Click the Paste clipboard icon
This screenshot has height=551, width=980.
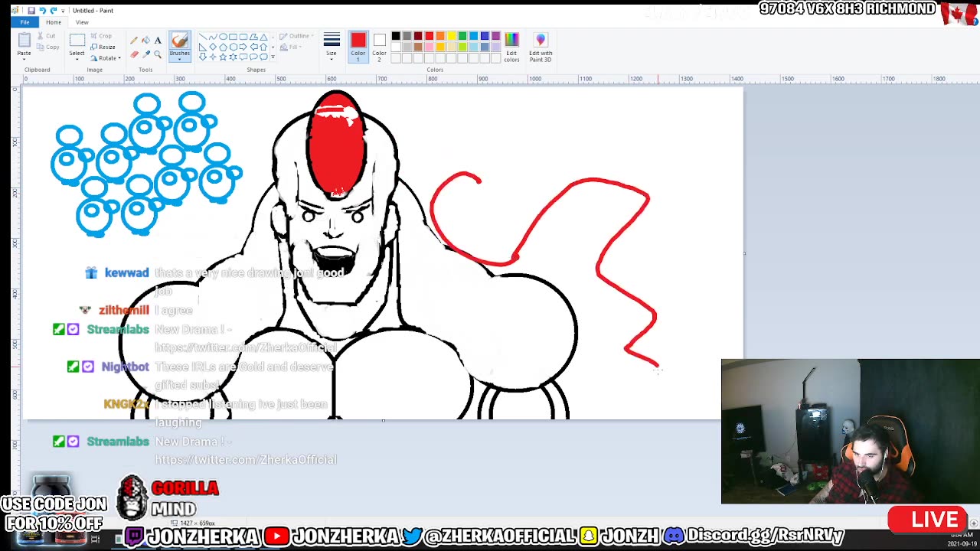coord(24,40)
